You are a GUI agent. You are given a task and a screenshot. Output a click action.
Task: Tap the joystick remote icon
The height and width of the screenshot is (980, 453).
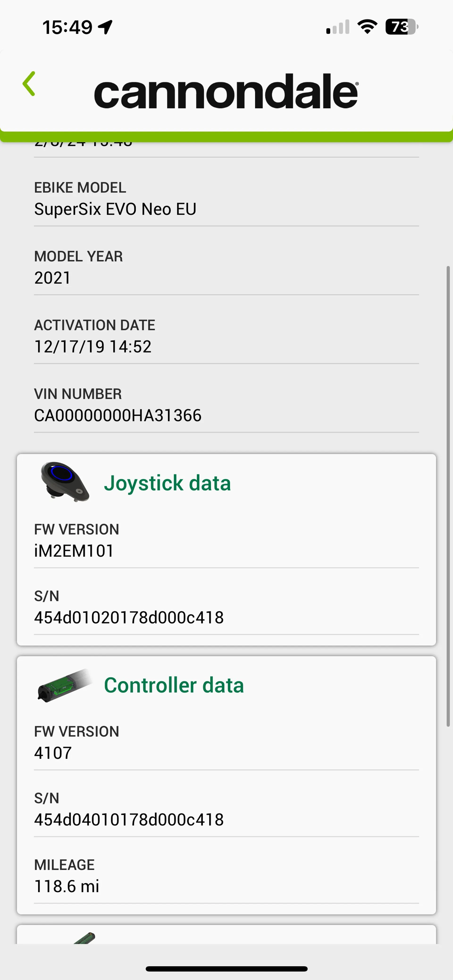tap(65, 482)
